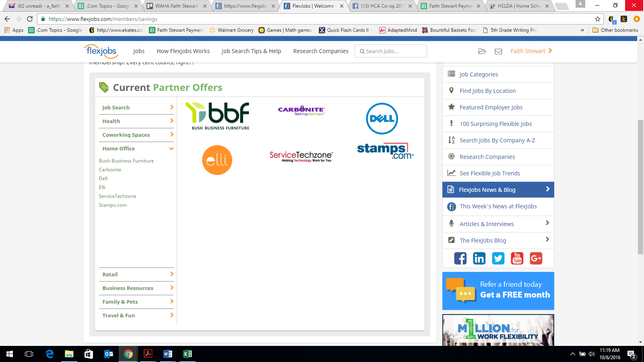
Task: Open the Faith Stewart account menu
Action: pyautogui.click(x=531, y=51)
